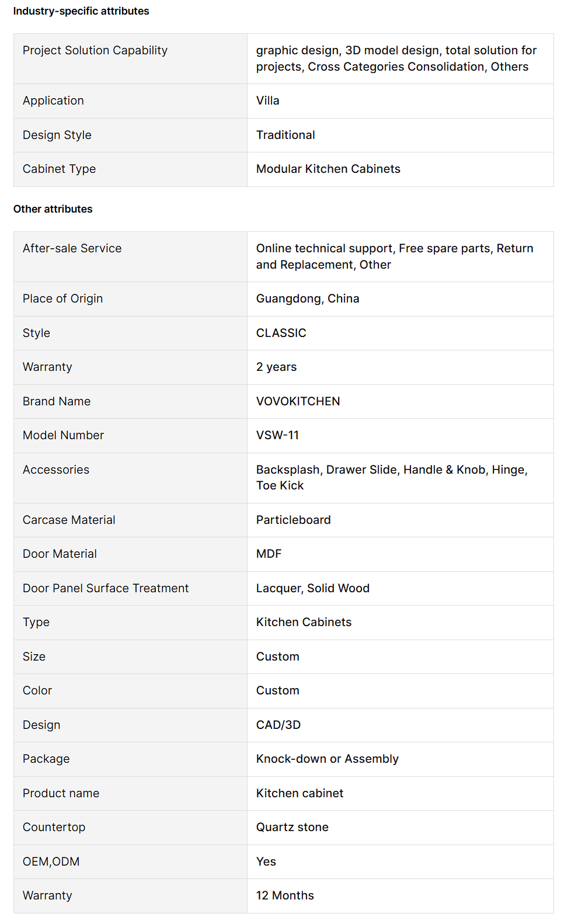
Task: Click the Other attributes heading
Action: 53,209
